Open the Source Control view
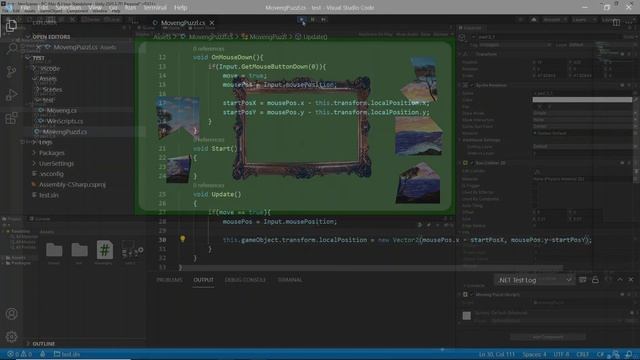 (x=11, y=72)
